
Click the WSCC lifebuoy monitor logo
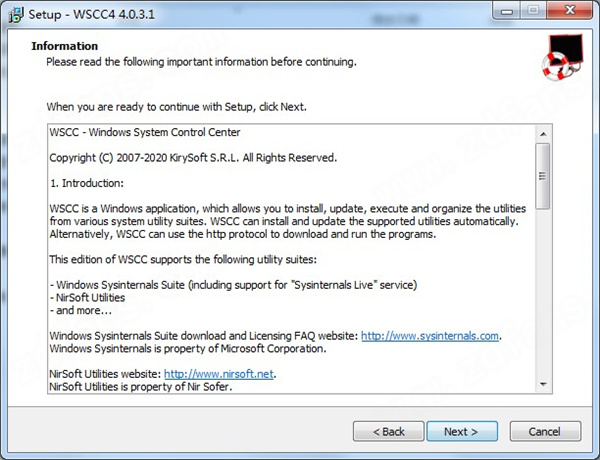[562, 57]
